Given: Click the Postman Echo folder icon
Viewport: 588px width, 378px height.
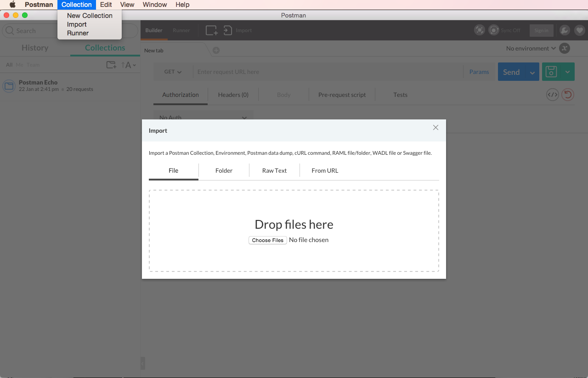Looking at the screenshot, I should click(9, 86).
